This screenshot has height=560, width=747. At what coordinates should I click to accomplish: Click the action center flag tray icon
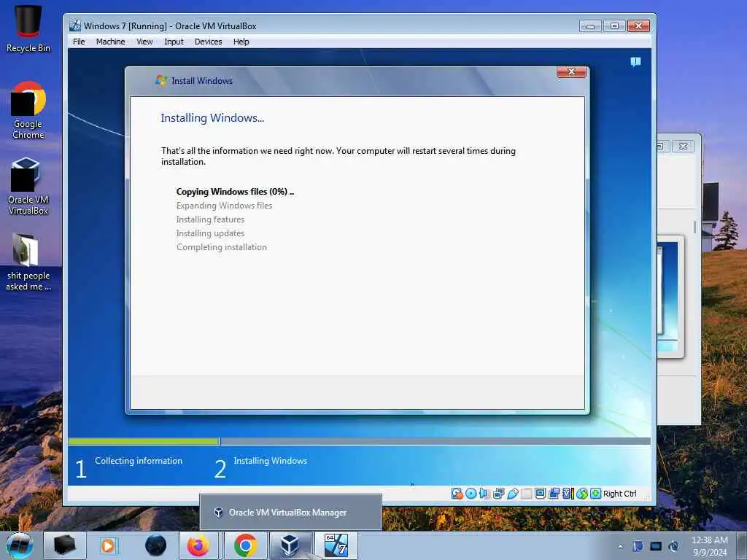tap(638, 546)
